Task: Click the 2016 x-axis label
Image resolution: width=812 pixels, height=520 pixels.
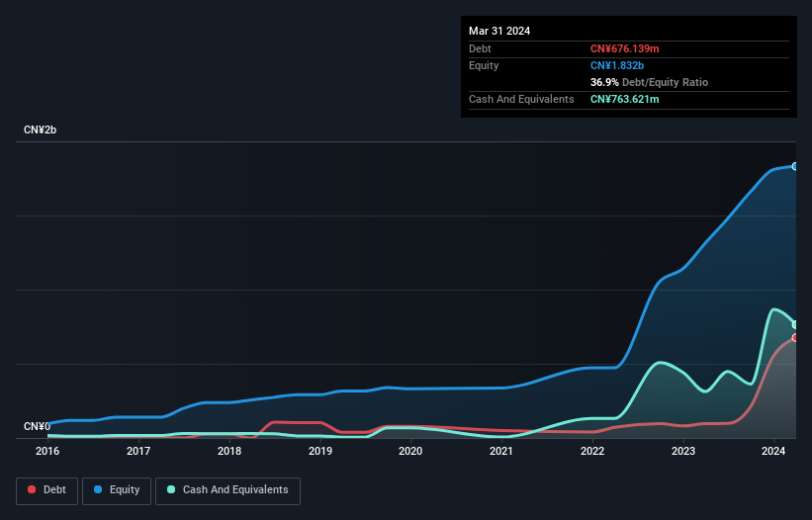Action: tap(47, 451)
